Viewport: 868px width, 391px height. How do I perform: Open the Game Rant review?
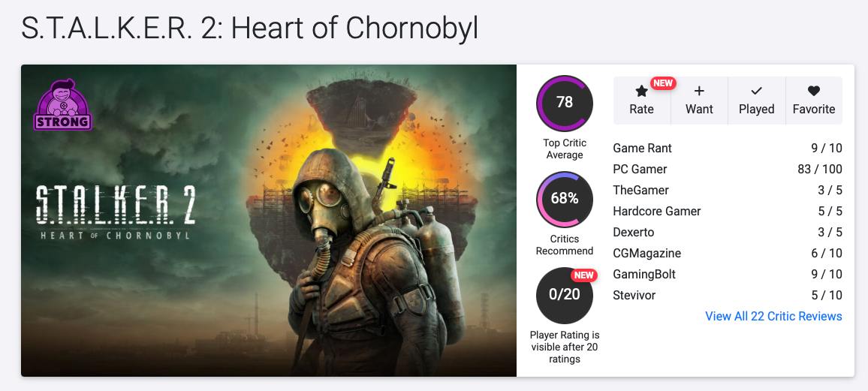pyautogui.click(x=642, y=149)
